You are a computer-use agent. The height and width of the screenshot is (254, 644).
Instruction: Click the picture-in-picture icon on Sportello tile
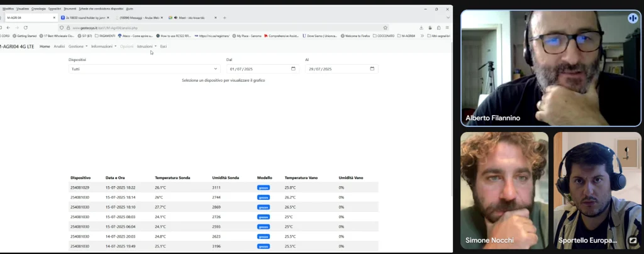632,240
